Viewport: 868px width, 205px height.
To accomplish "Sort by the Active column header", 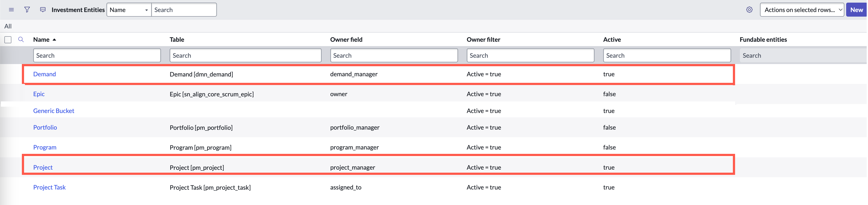I will point(612,40).
